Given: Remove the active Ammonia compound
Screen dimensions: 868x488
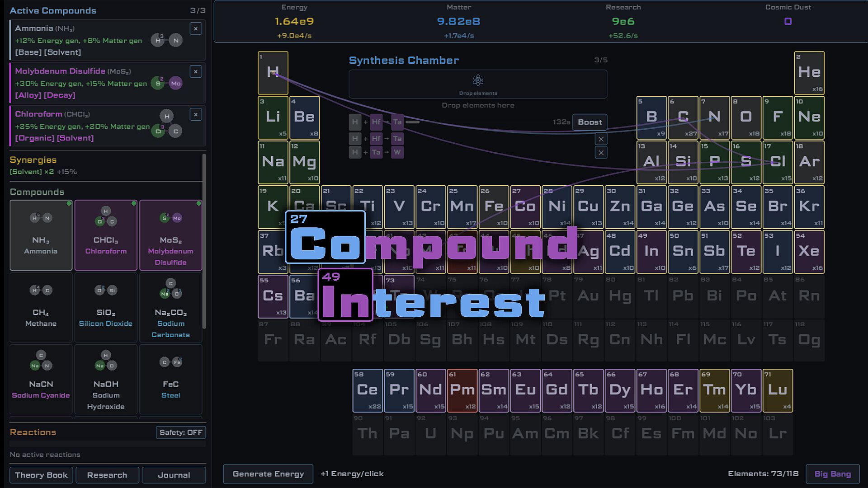Looking at the screenshot, I should point(195,29).
